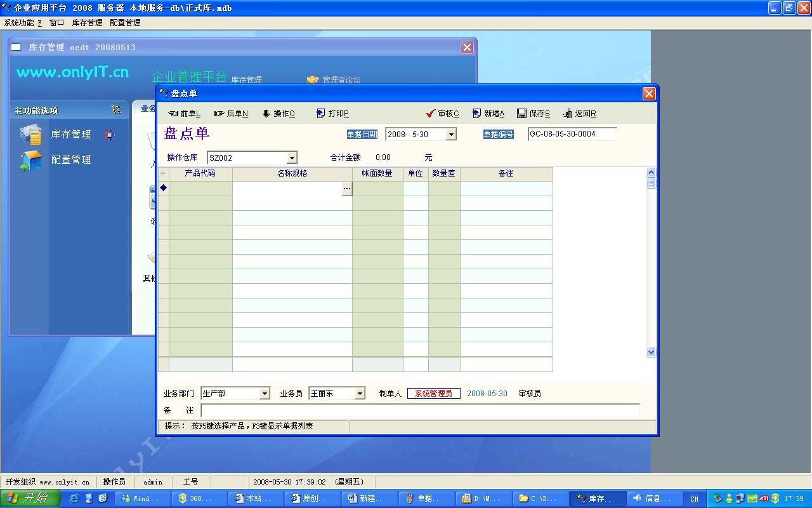Click the 打印 print icon
This screenshot has width=812, height=508.
[x=321, y=114]
